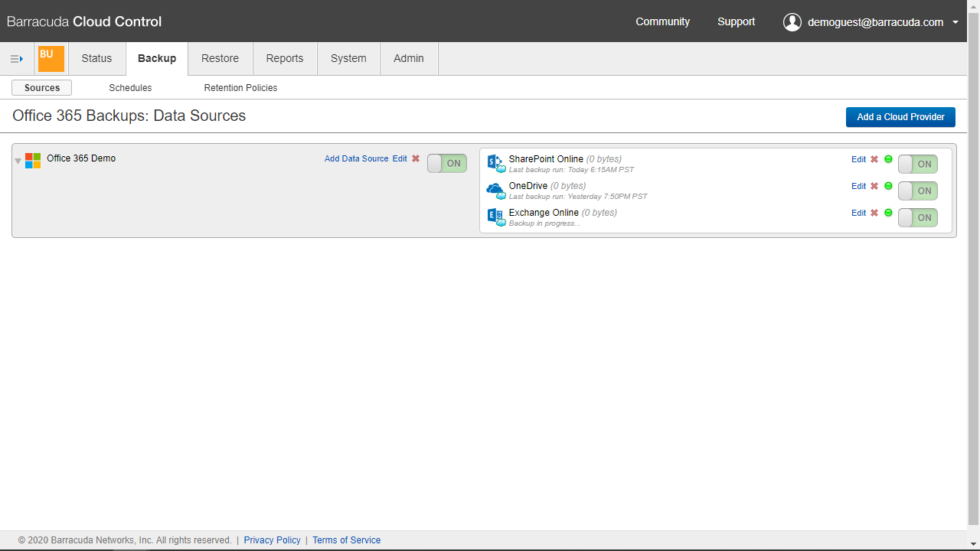The height and width of the screenshot is (551, 980).
Task: Open the Schedules sub-tab
Action: pyautogui.click(x=130, y=88)
